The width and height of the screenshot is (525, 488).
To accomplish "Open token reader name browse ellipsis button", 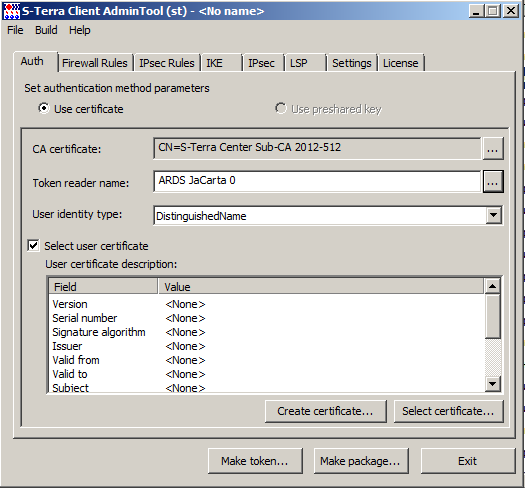I will click(x=493, y=182).
